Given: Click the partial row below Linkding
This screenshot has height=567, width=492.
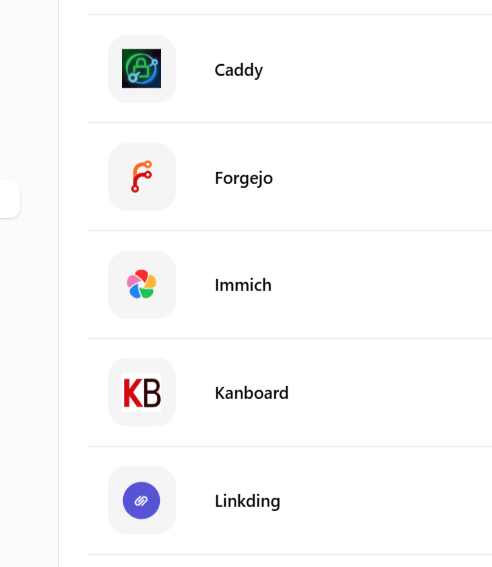Looking at the screenshot, I should click(290, 561).
